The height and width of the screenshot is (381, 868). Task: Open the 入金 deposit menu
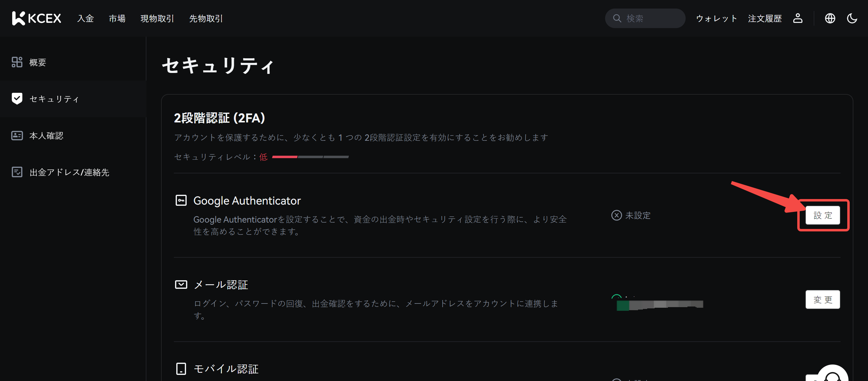pos(85,19)
